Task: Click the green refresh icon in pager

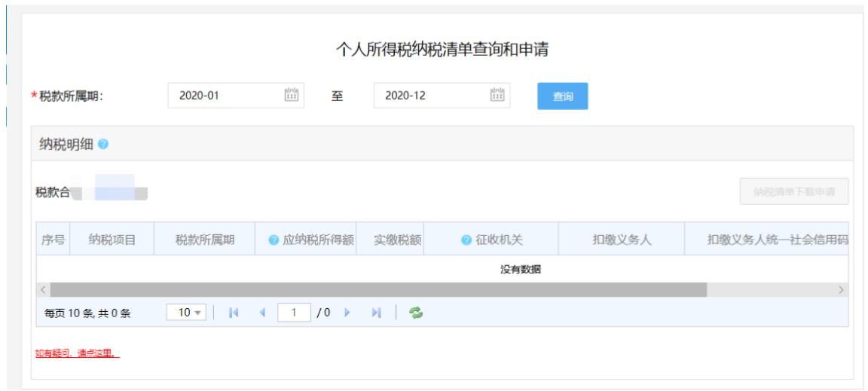Action: (416, 313)
